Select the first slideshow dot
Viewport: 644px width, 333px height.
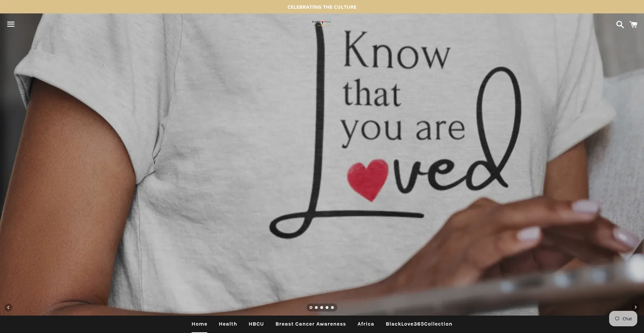click(311, 308)
